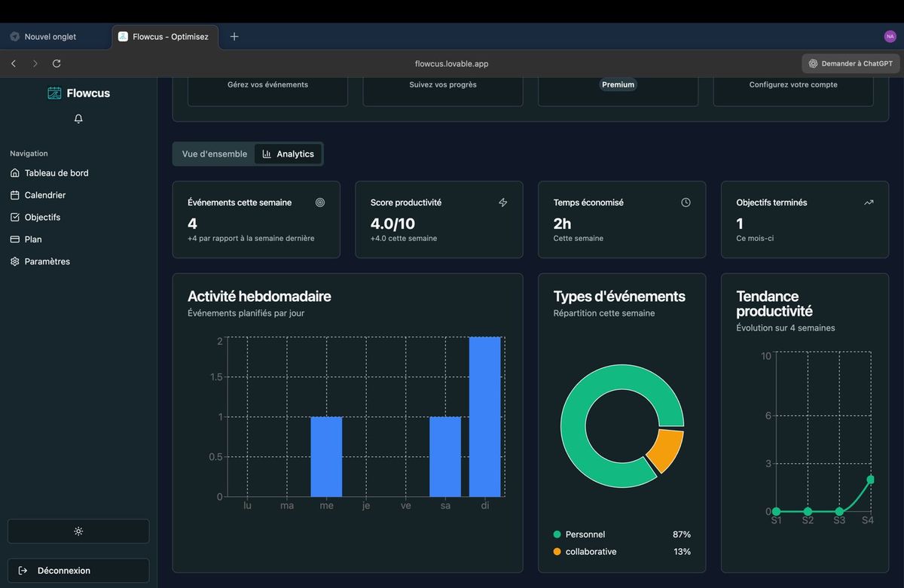Click the bar chart icon on Analytics tab
The width and height of the screenshot is (904, 588).
click(x=267, y=154)
